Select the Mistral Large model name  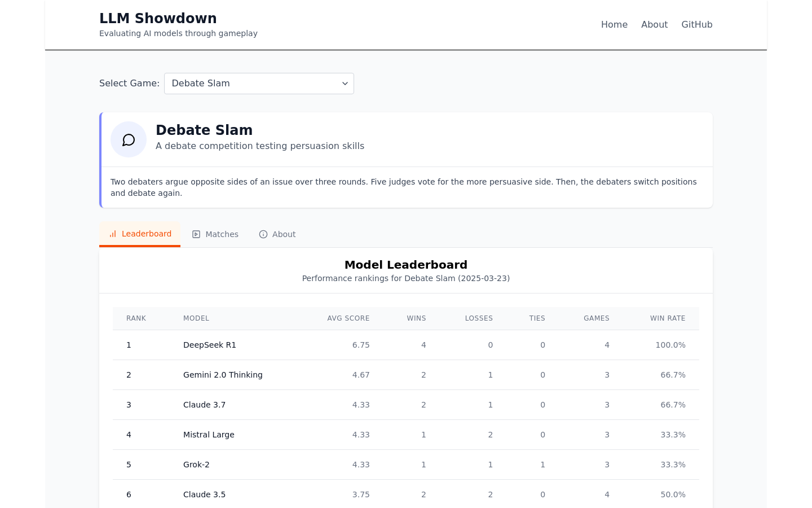(x=209, y=435)
